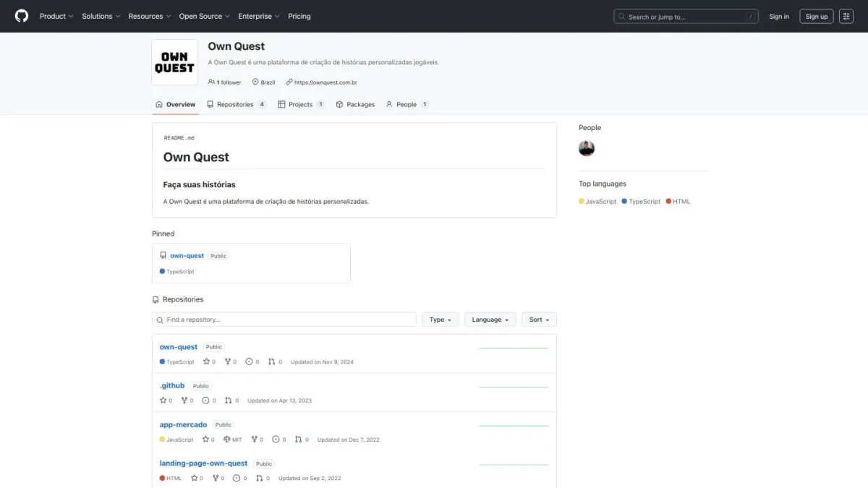Click the star icon in app-mercado row
The width and height of the screenshot is (868, 488).
click(205, 440)
